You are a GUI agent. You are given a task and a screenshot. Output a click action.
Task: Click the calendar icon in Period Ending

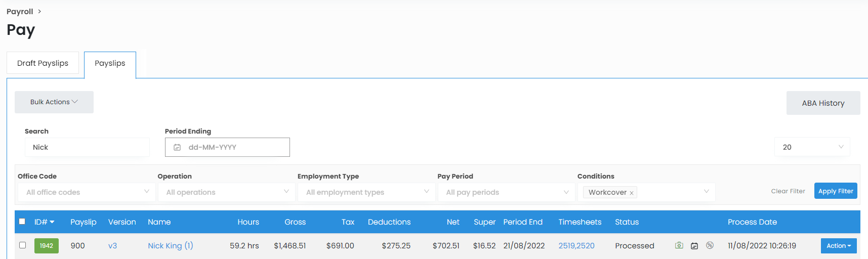177,147
